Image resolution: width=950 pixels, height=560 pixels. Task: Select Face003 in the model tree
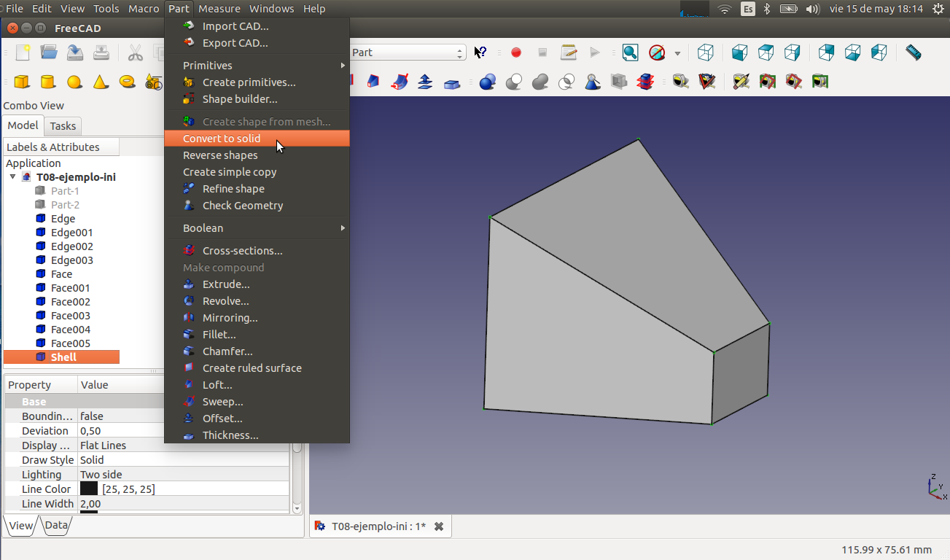tap(71, 316)
